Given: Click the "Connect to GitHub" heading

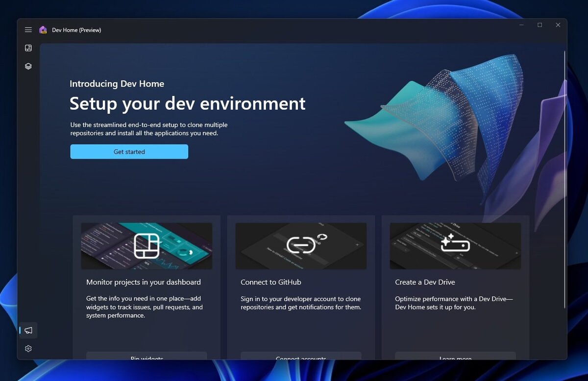Looking at the screenshot, I should pos(271,282).
